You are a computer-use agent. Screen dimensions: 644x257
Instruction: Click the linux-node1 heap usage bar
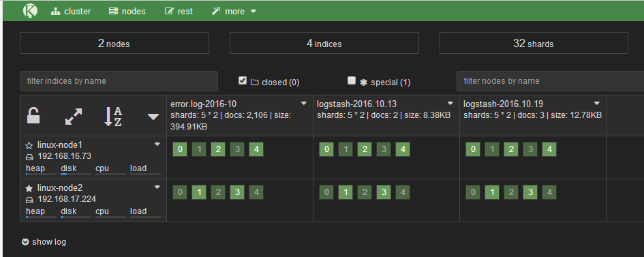pyautogui.click(x=41, y=175)
